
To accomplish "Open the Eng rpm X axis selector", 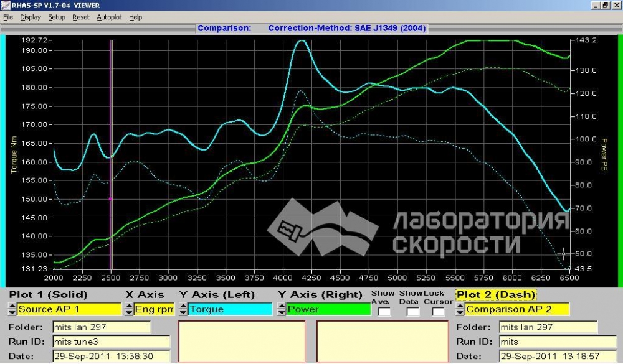I will point(155,309).
